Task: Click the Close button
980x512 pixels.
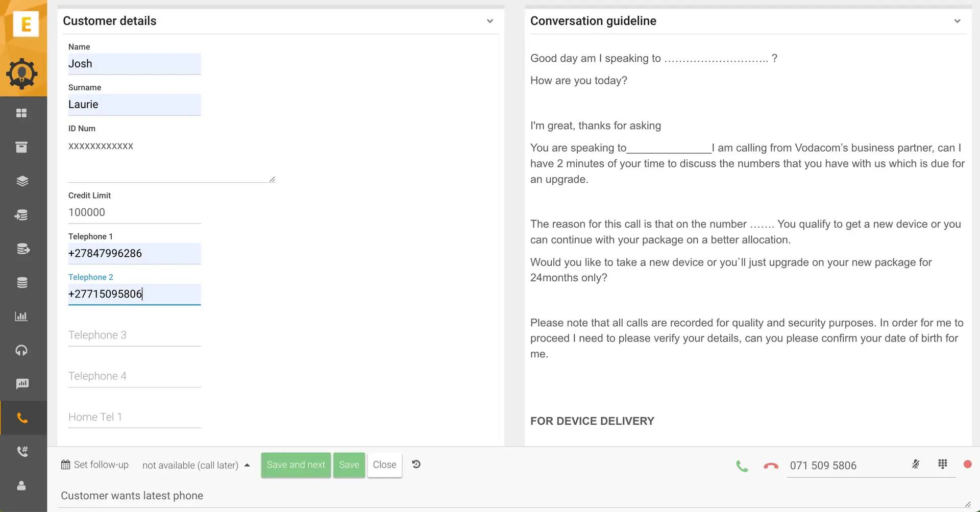Action: pyautogui.click(x=384, y=465)
